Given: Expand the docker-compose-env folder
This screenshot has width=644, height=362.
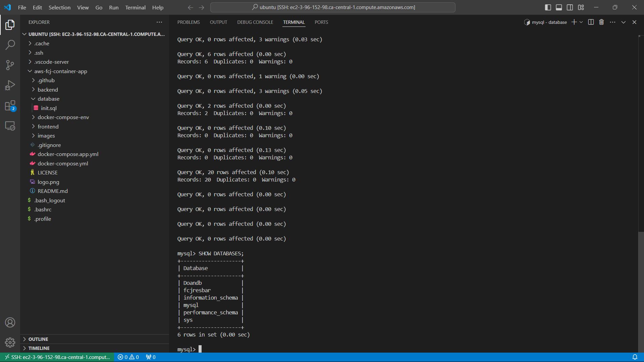Looking at the screenshot, I should click(95, 117).
